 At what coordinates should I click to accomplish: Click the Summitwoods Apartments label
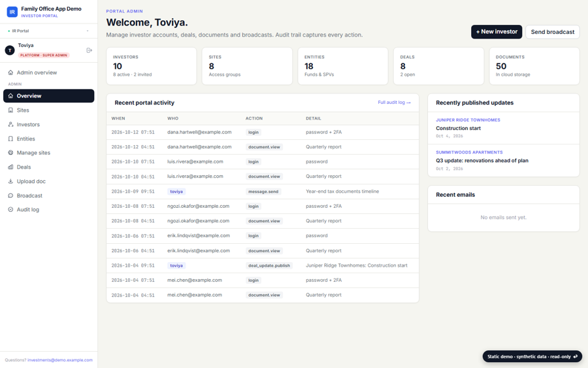coord(469,152)
